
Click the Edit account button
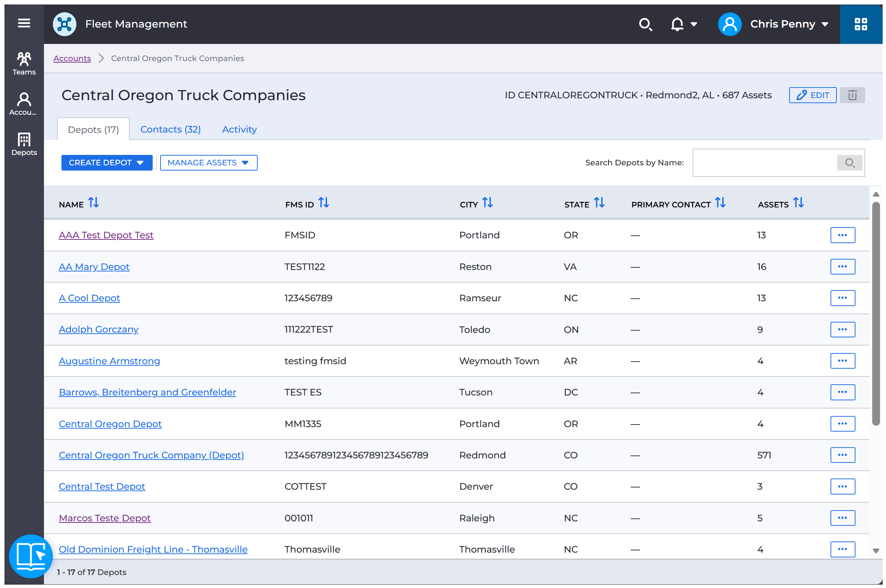[813, 95]
